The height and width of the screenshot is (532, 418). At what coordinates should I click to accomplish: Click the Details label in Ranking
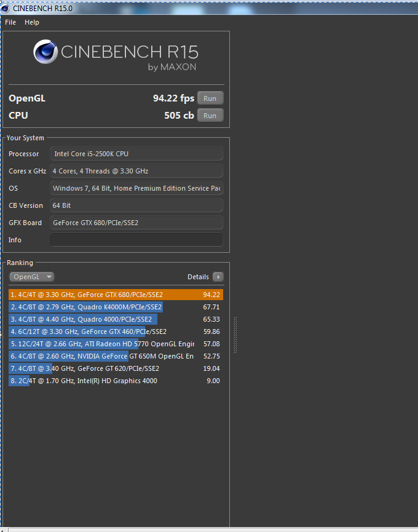(x=198, y=277)
